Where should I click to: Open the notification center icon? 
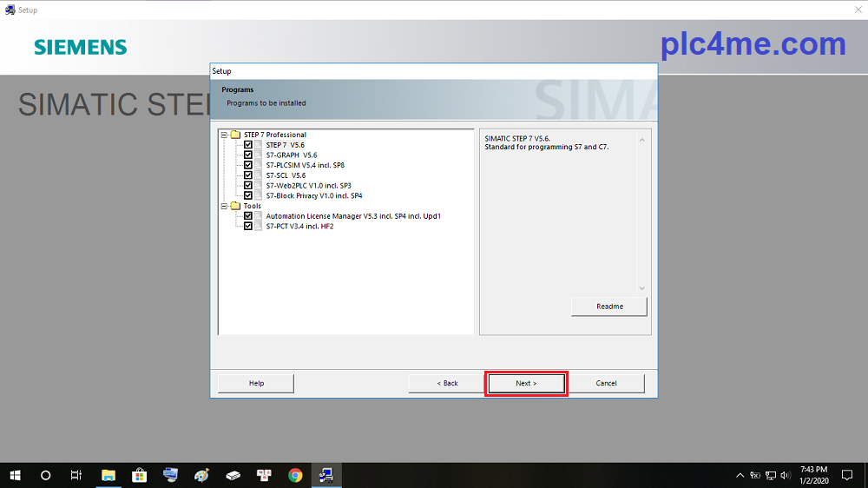point(847,475)
